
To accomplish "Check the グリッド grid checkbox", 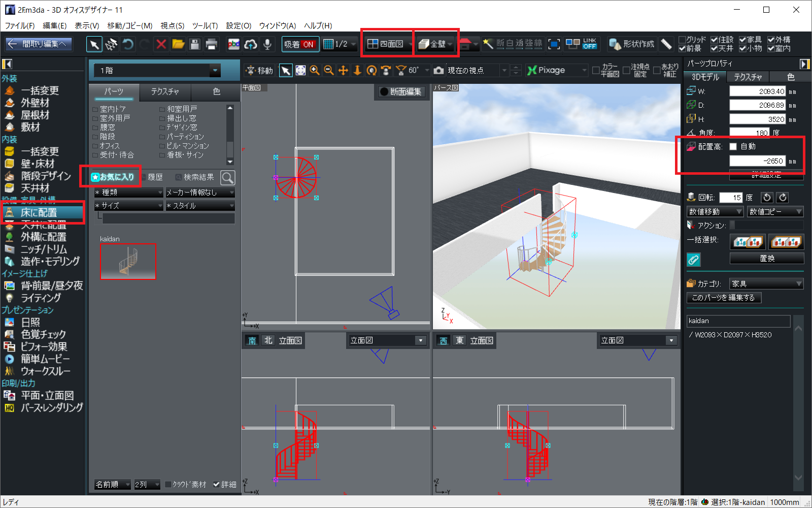I will 682,40.
